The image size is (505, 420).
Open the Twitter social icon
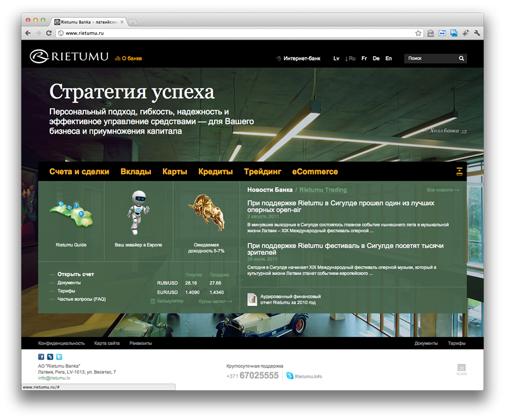point(59,356)
